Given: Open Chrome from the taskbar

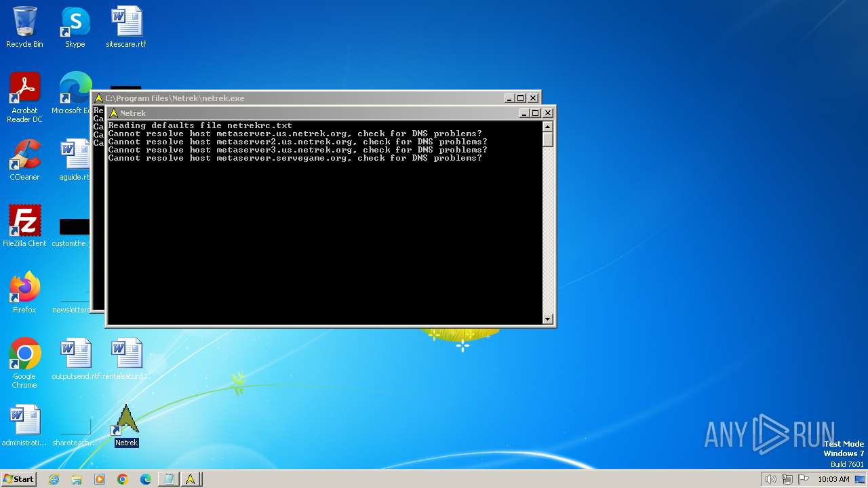Looking at the screenshot, I should (123, 479).
